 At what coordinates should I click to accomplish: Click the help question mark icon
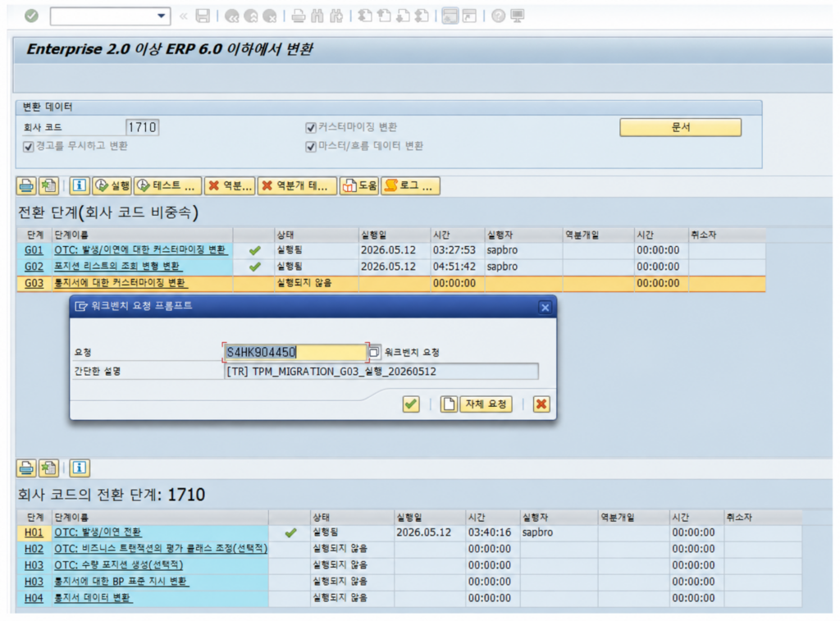(498, 16)
